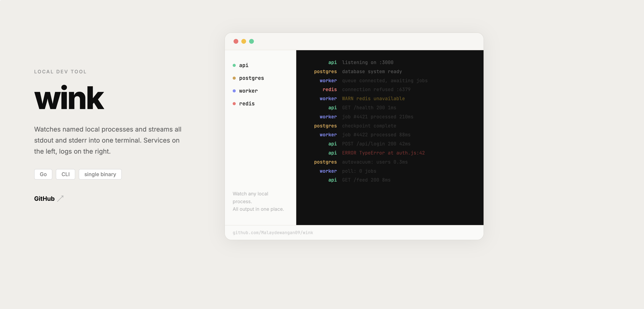
Task: Click the 'Watch any local process.' caption
Action: (x=250, y=198)
